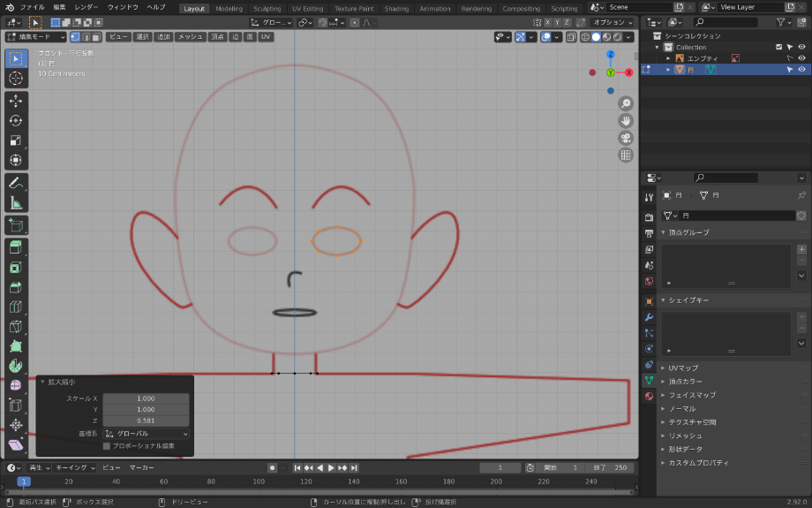The height and width of the screenshot is (508, 812).
Task: Click the スケール Z value field
Action: pyautogui.click(x=146, y=421)
